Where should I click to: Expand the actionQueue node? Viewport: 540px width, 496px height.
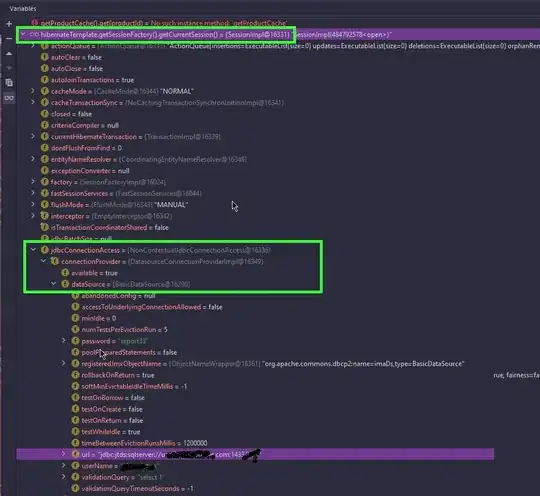33,45
